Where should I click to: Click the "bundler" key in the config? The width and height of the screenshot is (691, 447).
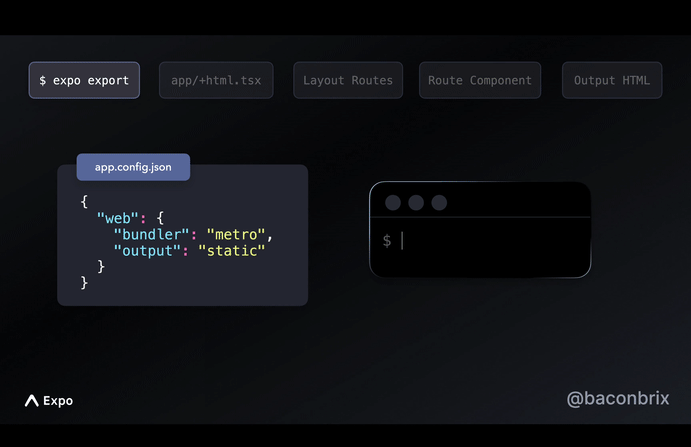point(151,235)
